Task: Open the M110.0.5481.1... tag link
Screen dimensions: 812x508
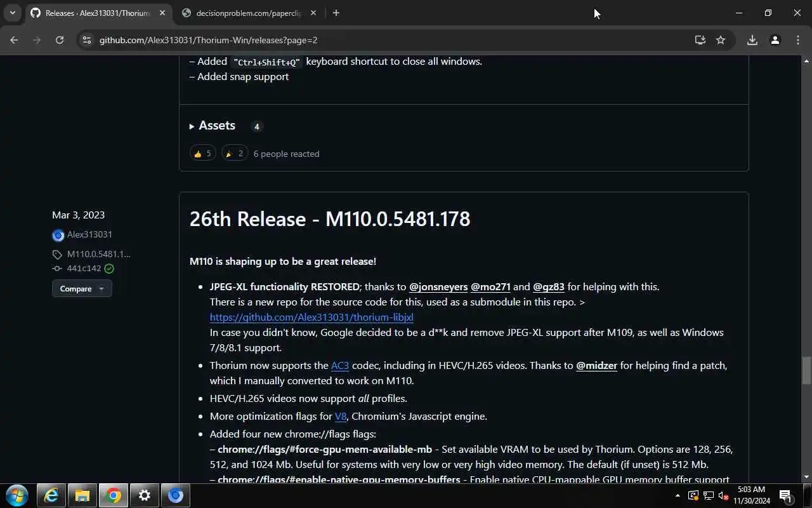Action: 98,254
